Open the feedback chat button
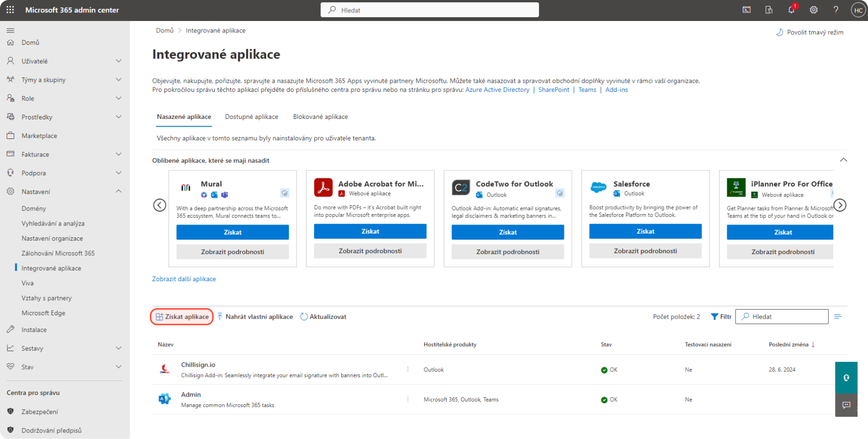868x439 pixels. pyautogui.click(x=846, y=405)
